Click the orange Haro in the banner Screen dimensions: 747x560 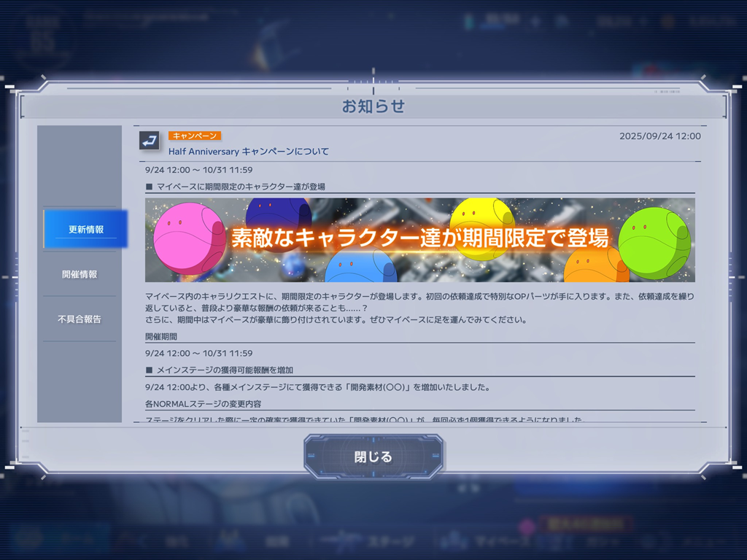coord(595,267)
